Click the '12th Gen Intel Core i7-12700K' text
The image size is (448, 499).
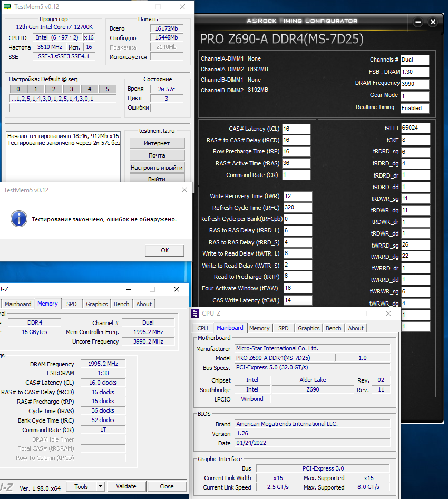tap(54, 27)
